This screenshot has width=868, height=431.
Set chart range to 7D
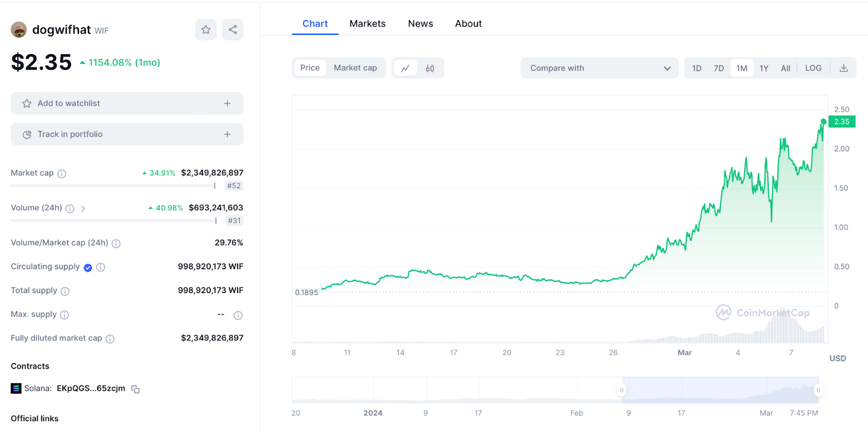719,68
